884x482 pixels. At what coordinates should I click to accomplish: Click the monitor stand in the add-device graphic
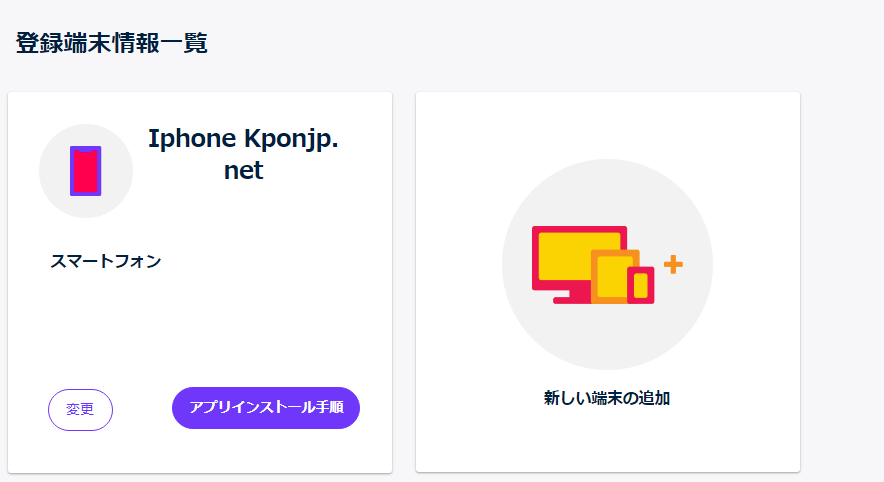pos(573,295)
